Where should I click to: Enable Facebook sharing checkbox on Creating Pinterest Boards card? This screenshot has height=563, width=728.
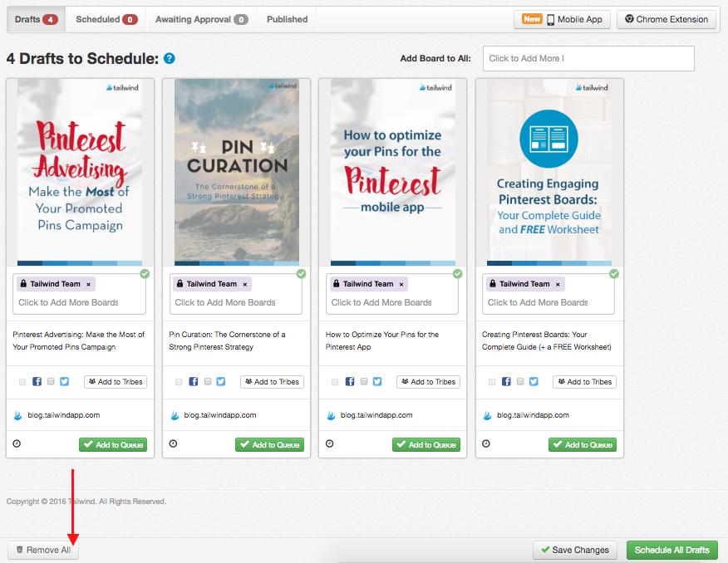click(492, 382)
